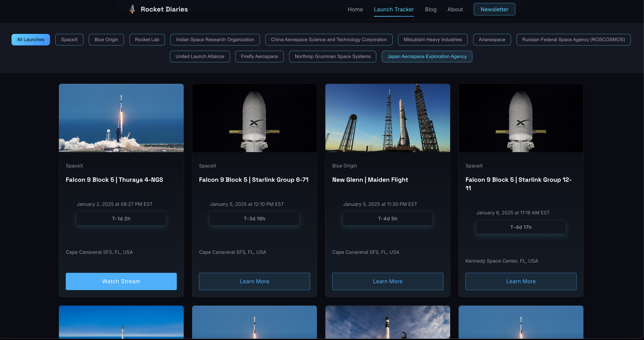Open the New Glenn launch pad image
This screenshot has width=644, height=340.
click(x=387, y=118)
